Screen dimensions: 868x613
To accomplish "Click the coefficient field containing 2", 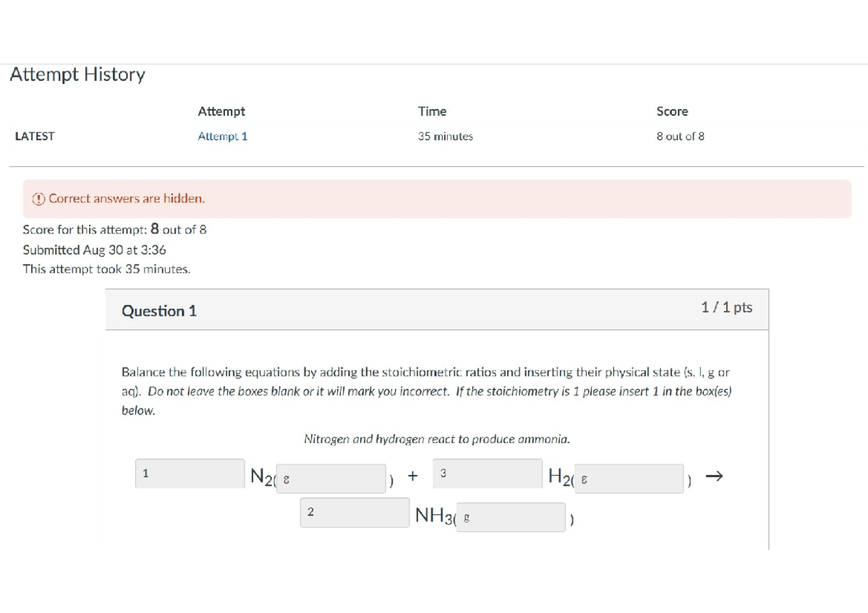I will 354,512.
